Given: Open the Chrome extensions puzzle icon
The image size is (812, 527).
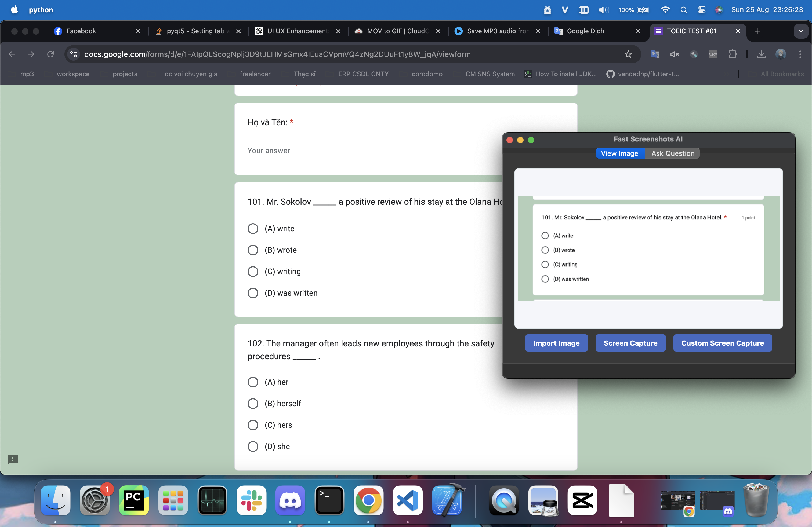Looking at the screenshot, I should tap(733, 54).
